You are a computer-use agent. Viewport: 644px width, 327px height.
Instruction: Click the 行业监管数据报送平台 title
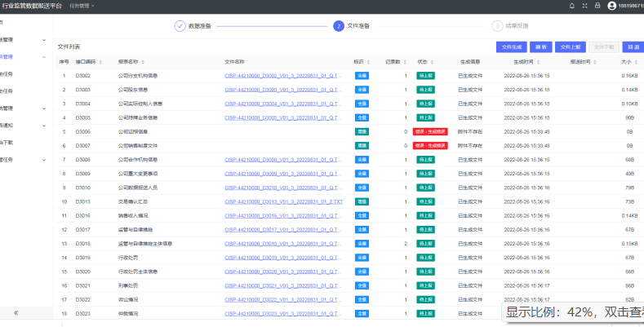tap(33, 6)
